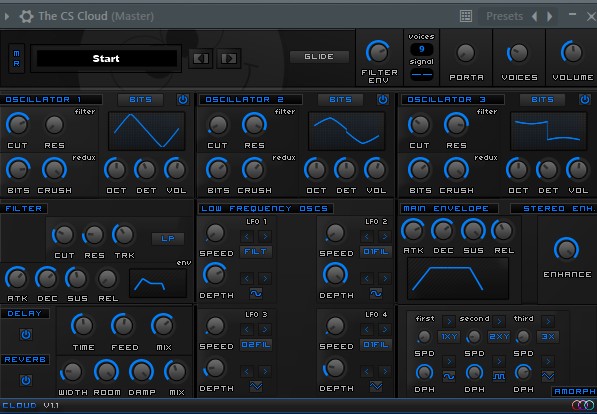Screen dimensions: 597x414
Task: Click LFO 2 next target arrow
Action: (x=385, y=237)
